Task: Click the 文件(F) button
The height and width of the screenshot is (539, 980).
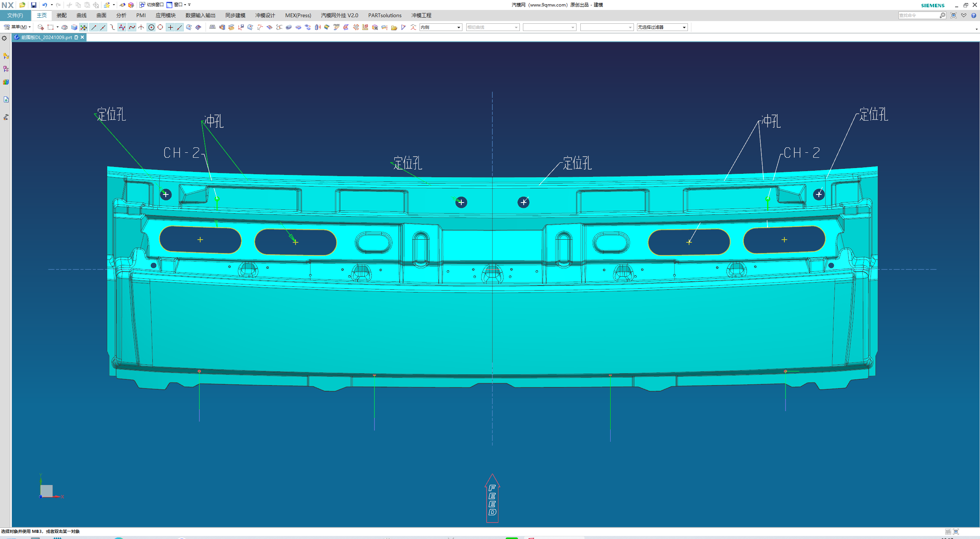Action: pos(15,15)
